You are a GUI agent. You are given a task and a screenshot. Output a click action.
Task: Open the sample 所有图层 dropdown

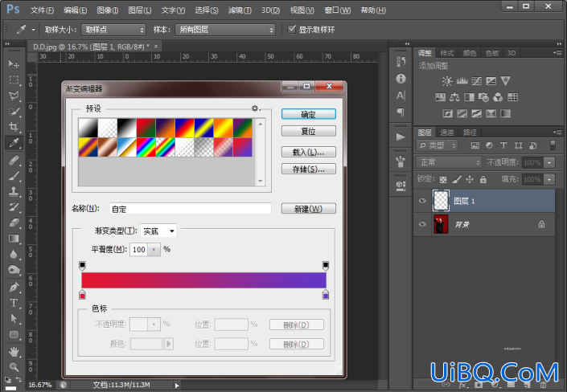pos(225,30)
